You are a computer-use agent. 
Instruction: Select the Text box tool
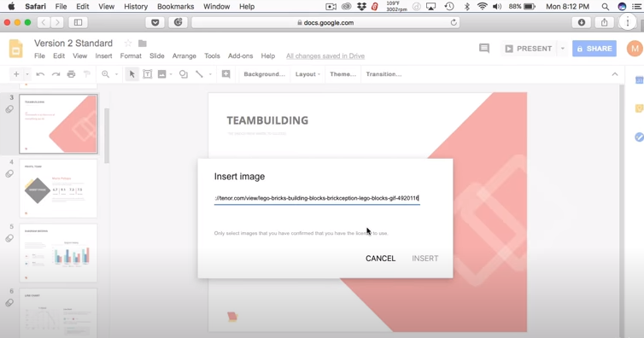(x=147, y=74)
